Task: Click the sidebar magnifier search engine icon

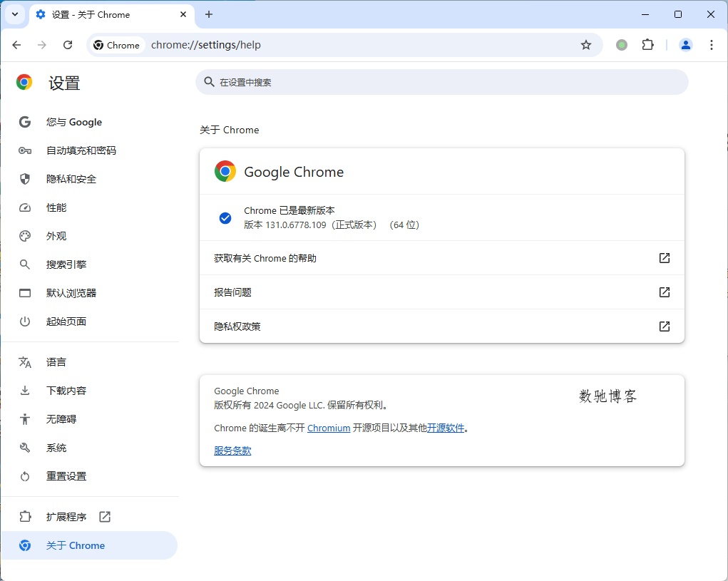Action: click(x=25, y=264)
